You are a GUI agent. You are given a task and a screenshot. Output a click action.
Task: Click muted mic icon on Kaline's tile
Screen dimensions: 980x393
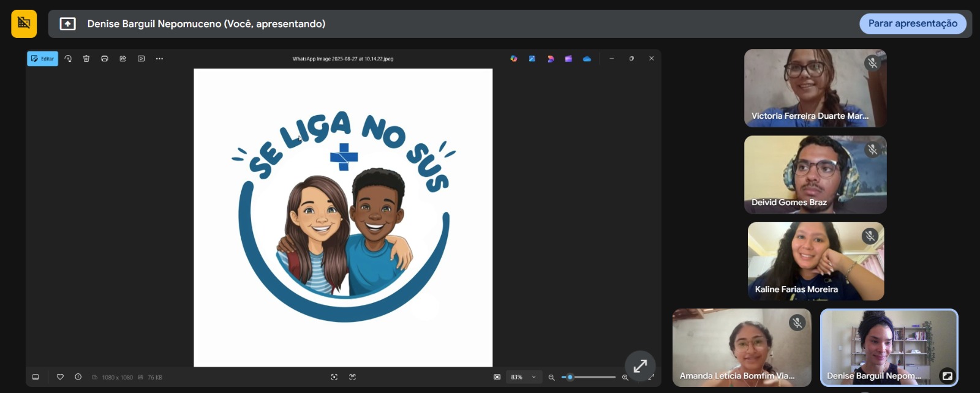[870, 236]
